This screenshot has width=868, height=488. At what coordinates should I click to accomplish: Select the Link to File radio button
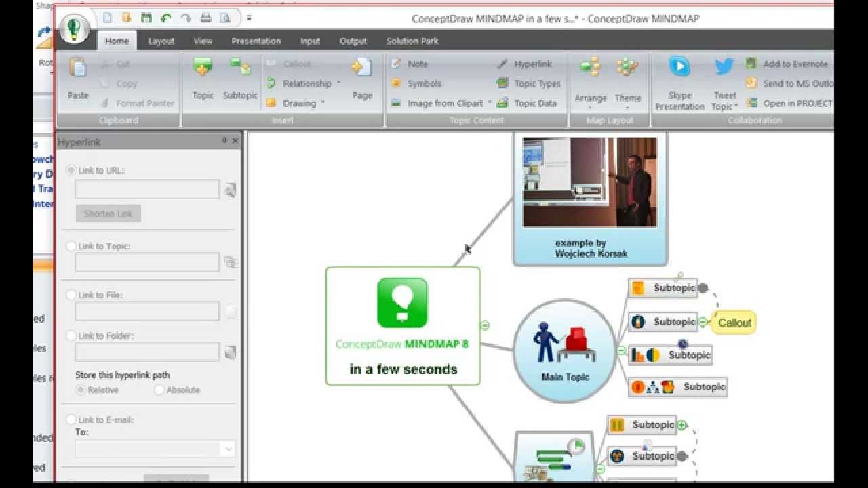click(71, 295)
